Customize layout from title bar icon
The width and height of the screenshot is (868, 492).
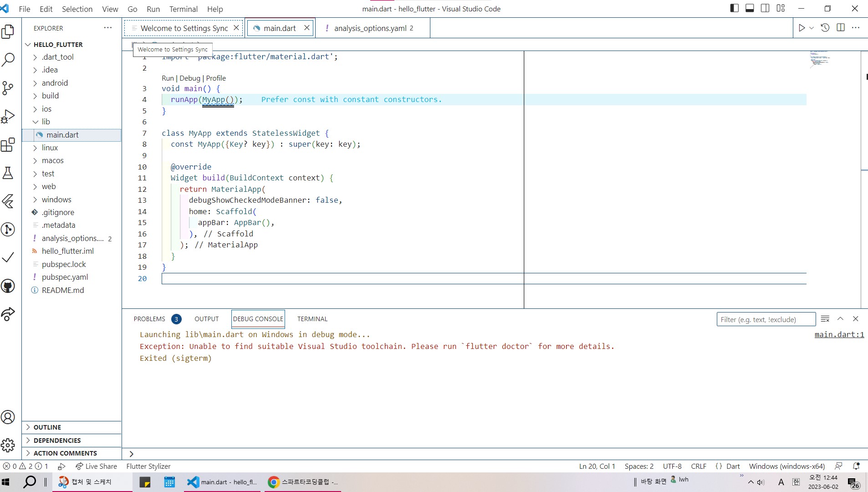coord(781,8)
